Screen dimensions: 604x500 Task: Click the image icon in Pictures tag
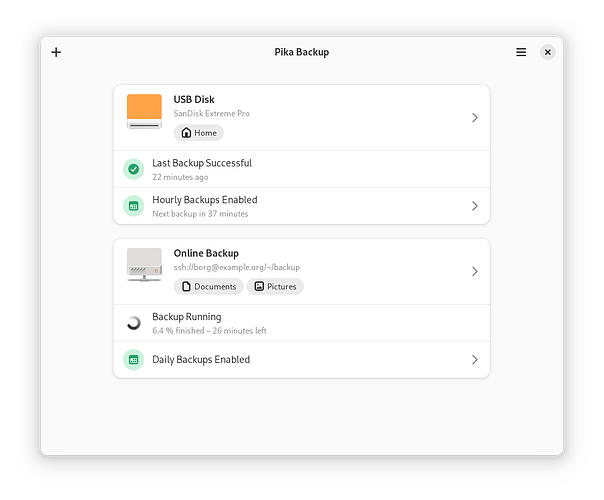[259, 287]
